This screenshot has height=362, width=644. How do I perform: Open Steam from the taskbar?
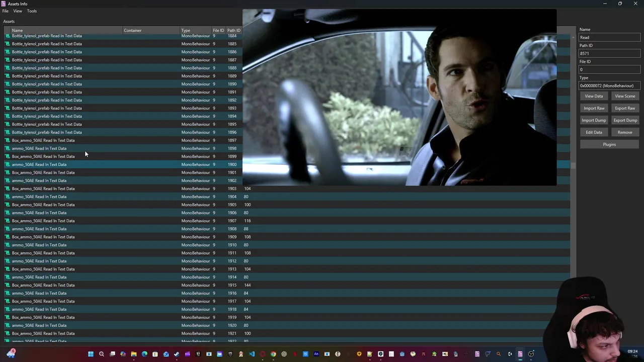click(177, 354)
